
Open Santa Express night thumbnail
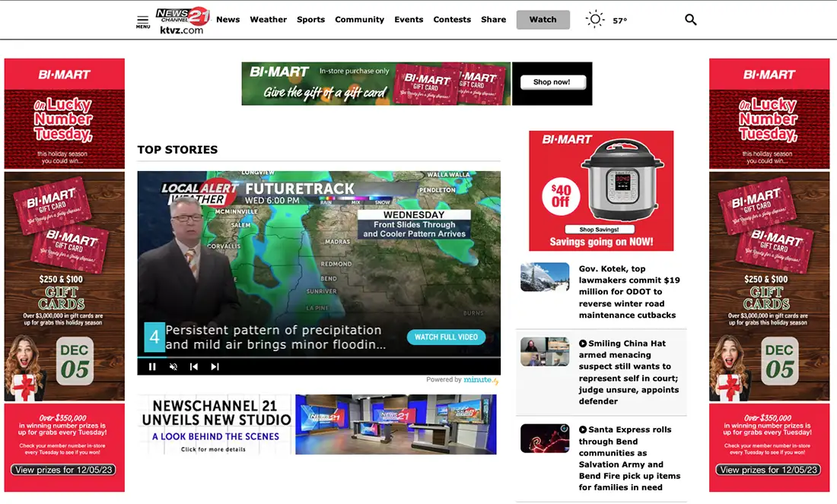[x=545, y=439]
